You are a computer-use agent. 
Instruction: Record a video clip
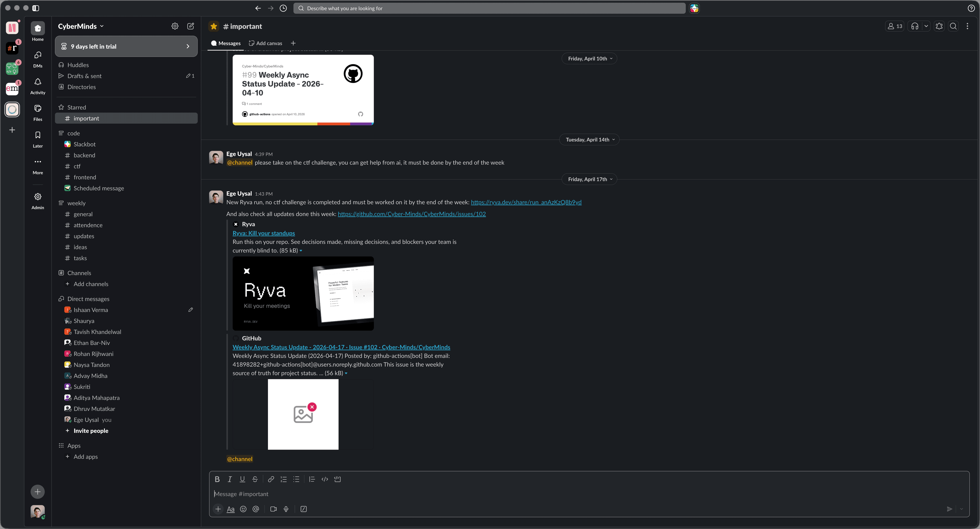point(273,509)
